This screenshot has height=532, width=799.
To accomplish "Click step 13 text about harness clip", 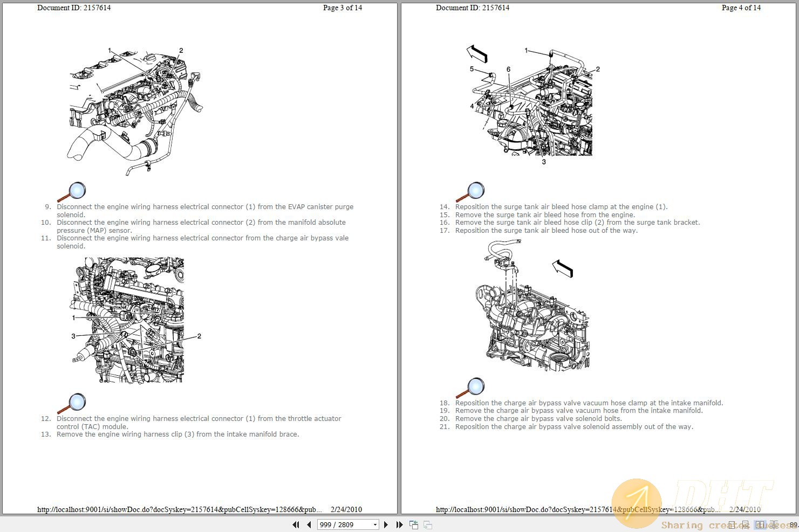I will tap(177, 434).
